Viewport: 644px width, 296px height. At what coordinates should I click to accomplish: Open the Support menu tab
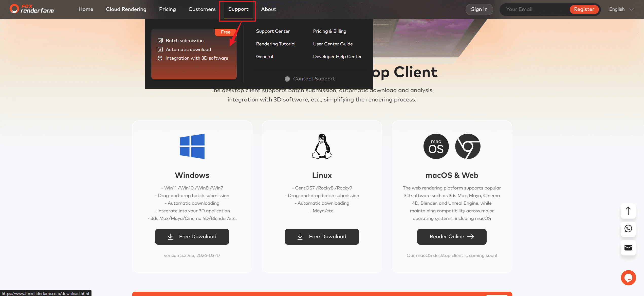click(238, 9)
